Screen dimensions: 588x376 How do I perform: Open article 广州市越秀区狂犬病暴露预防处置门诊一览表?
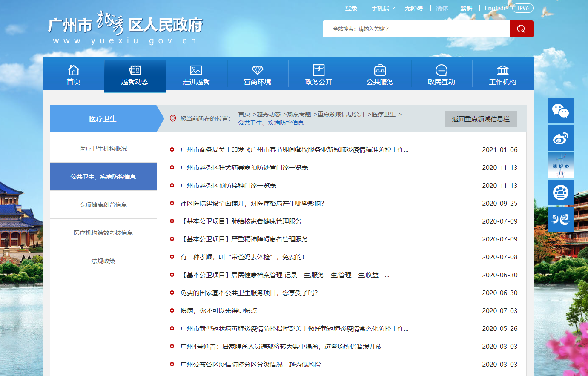pos(244,168)
